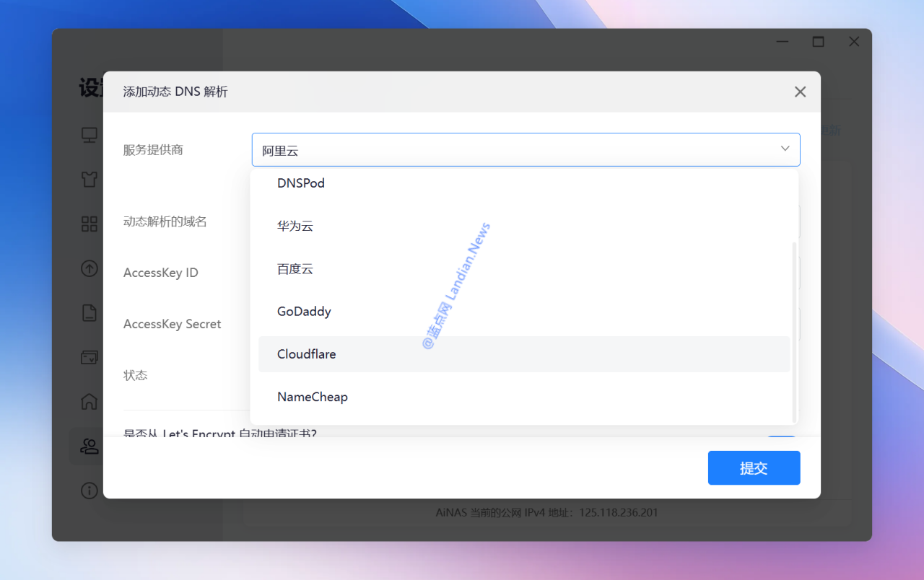
Task: Select NameCheap as the provider
Action: point(524,397)
